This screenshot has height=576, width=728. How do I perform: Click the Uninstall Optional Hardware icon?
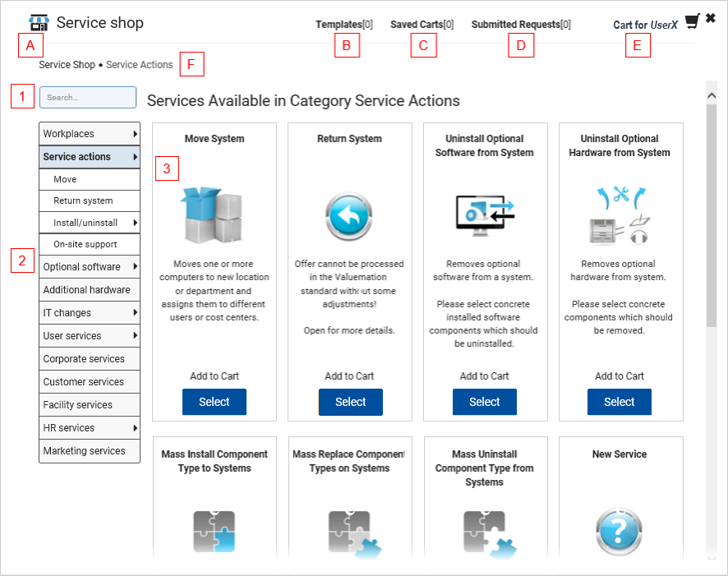[x=619, y=214]
